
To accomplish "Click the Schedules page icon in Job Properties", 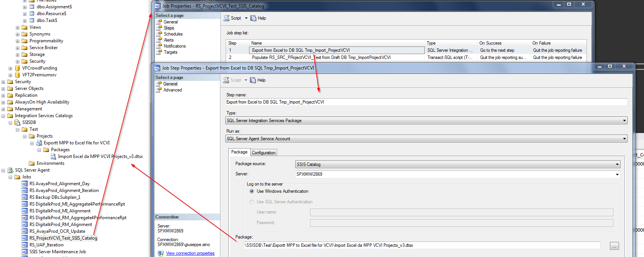I will (159, 34).
